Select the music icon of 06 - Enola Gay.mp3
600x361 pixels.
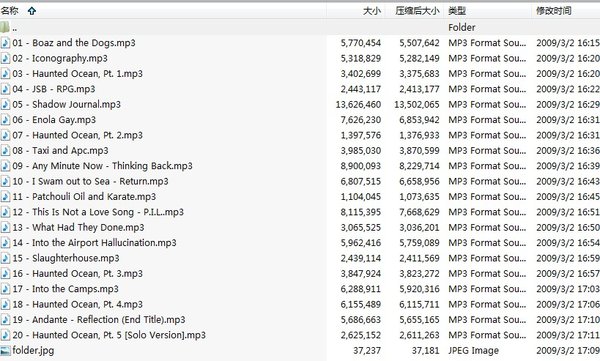pyautogui.click(x=5, y=120)
